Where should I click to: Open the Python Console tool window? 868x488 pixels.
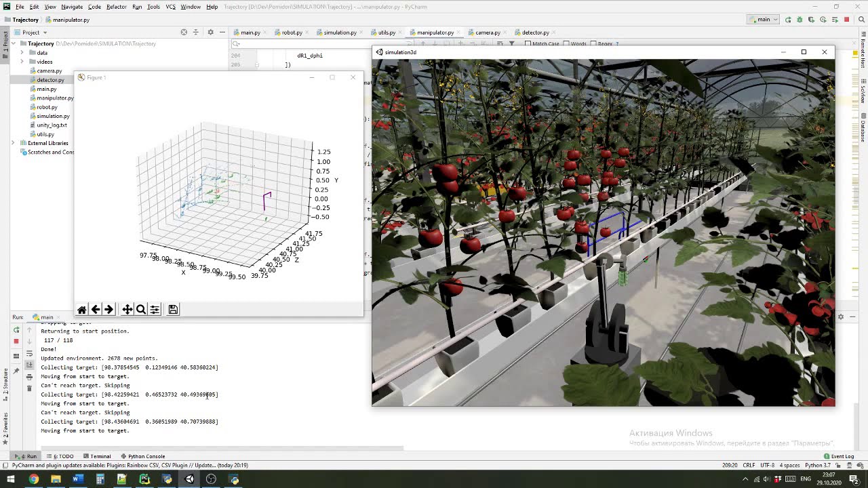(142, 456)
